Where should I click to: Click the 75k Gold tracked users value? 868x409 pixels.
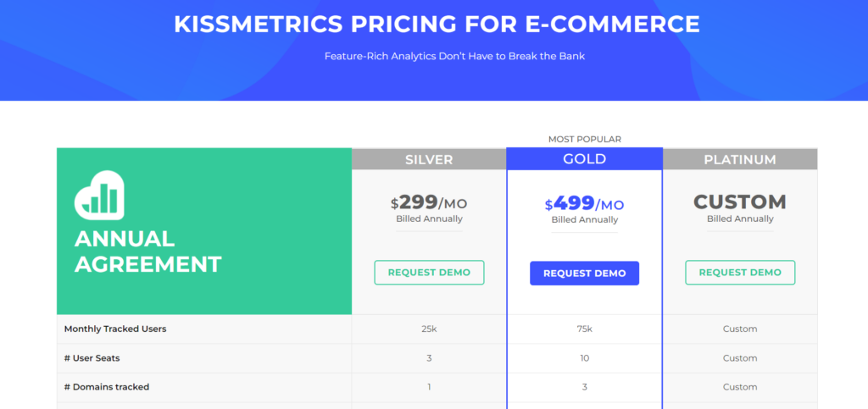tap(584, 329)
